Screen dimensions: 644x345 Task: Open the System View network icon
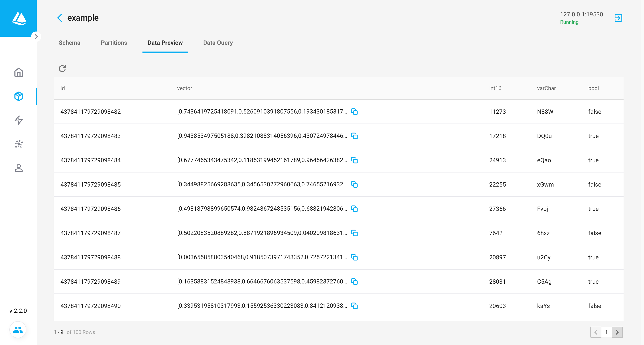pos(19,144)
